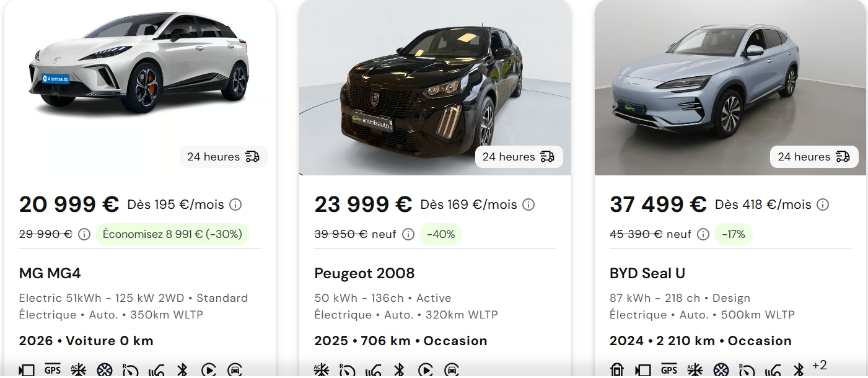The width and height of the screenshot is (868, 378).
Task: Open info icon next to 39 950 € neuf
Action: coord(408,234)
